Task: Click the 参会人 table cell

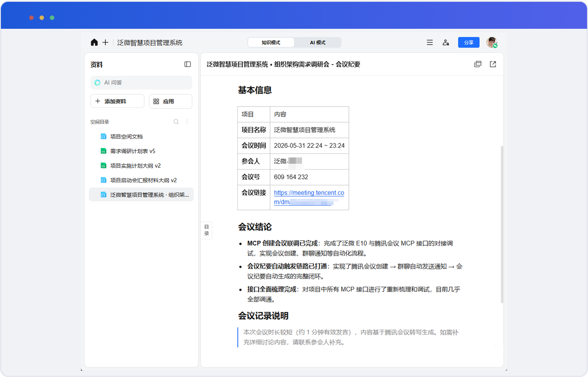Action: [x=254, y=162]
